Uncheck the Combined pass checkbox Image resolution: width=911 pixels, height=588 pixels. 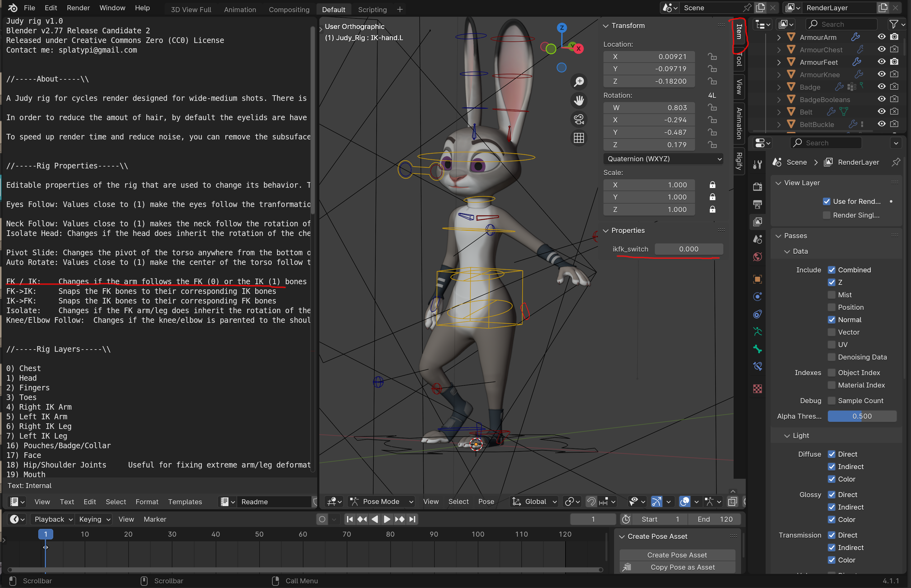[832, 270]
